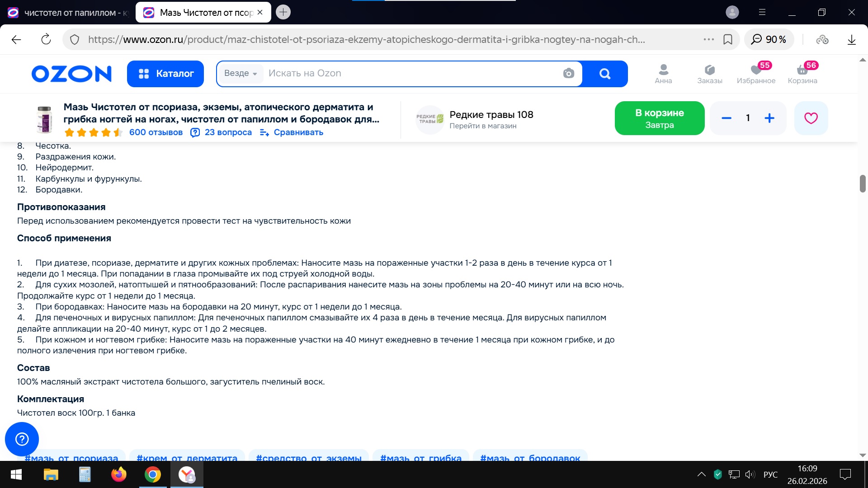This screenshot has width=868, height=488.
Task: Click the browser bookmark icon
Action: coord(728,40)
